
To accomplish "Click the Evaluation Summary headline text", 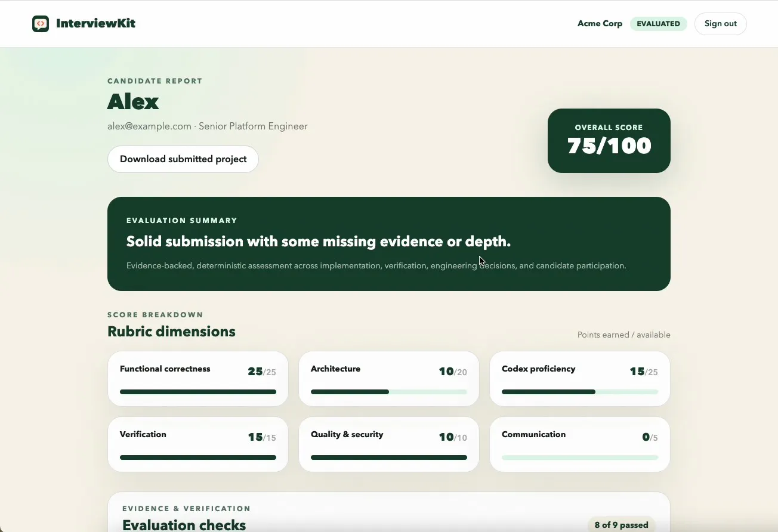I will (319, 242).
